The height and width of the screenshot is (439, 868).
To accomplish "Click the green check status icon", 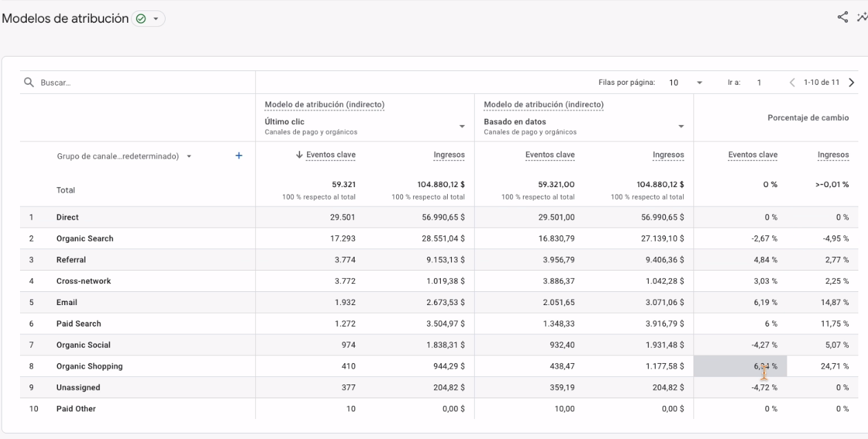I will click(140, 19).
